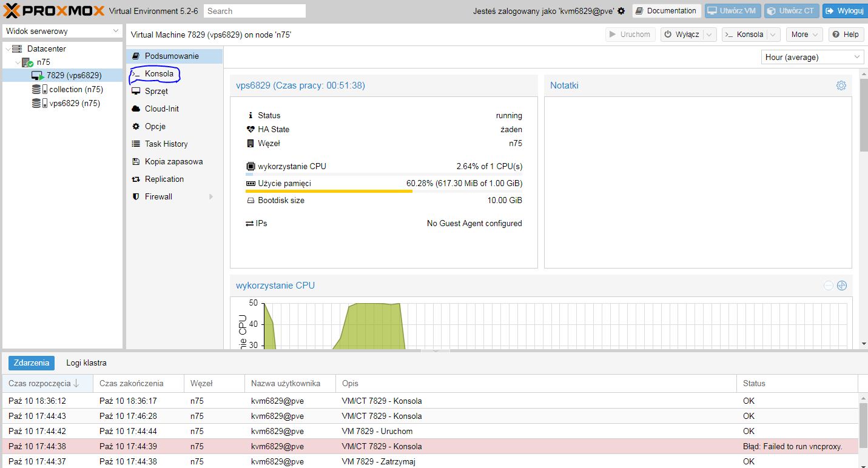Click the plus icon on CPU chart
The height and width of the screenshot is (468, 868).
click(x=841, y=286)
